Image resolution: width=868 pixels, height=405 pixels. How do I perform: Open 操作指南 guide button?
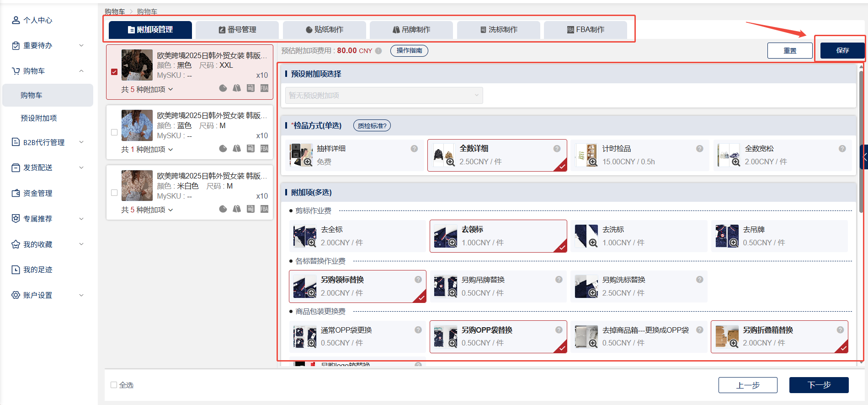coord(409,50)
